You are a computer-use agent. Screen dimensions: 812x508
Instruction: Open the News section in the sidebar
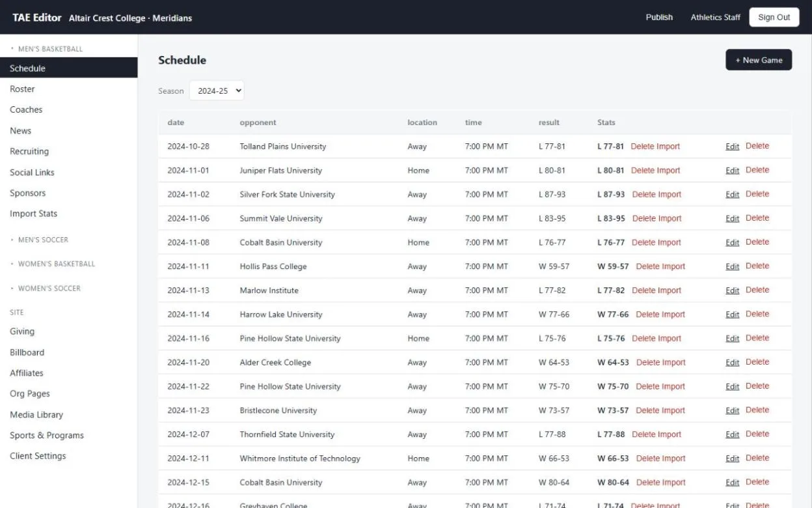(68, 130)
